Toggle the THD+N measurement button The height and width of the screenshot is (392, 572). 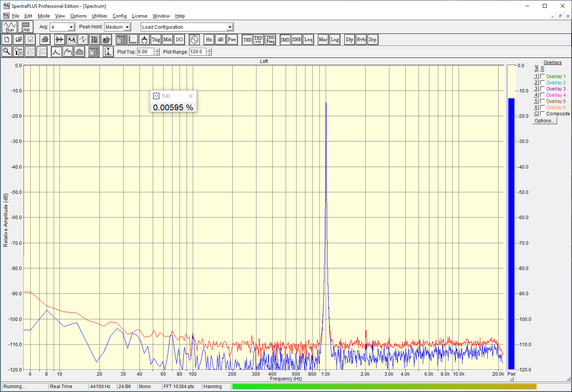[259, 40]
